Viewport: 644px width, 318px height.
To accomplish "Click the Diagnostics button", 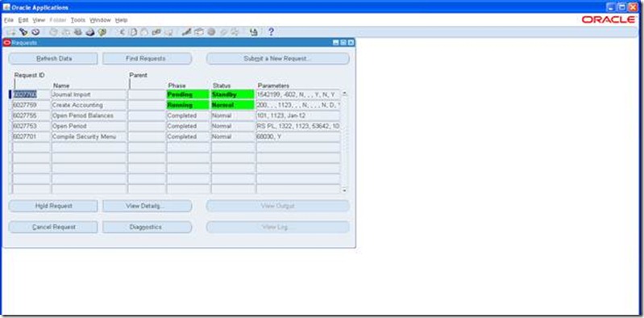I will coord(147,227).
